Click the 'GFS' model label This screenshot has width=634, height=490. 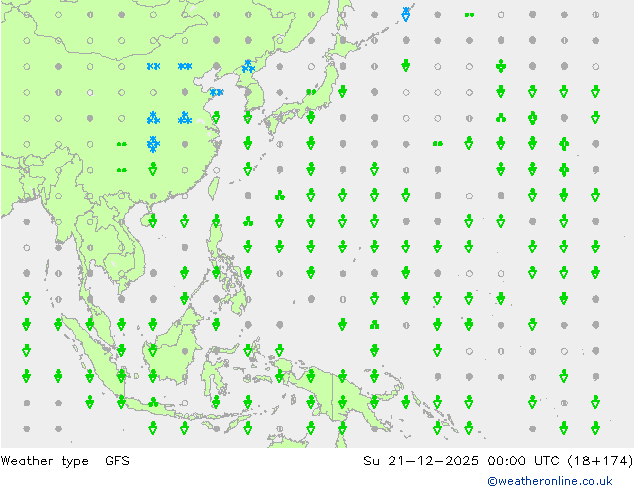(117, 460)
